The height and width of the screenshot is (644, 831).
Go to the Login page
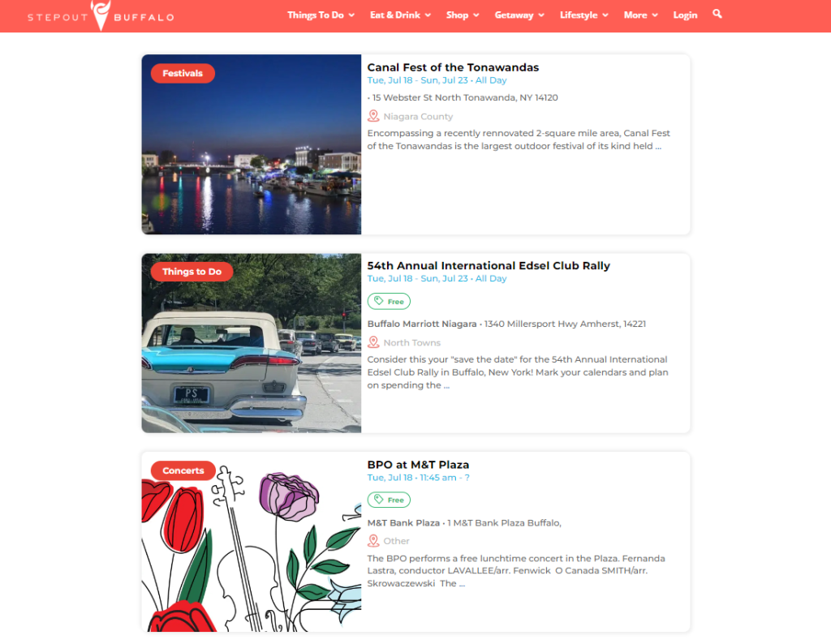click(x=685, y=15)
